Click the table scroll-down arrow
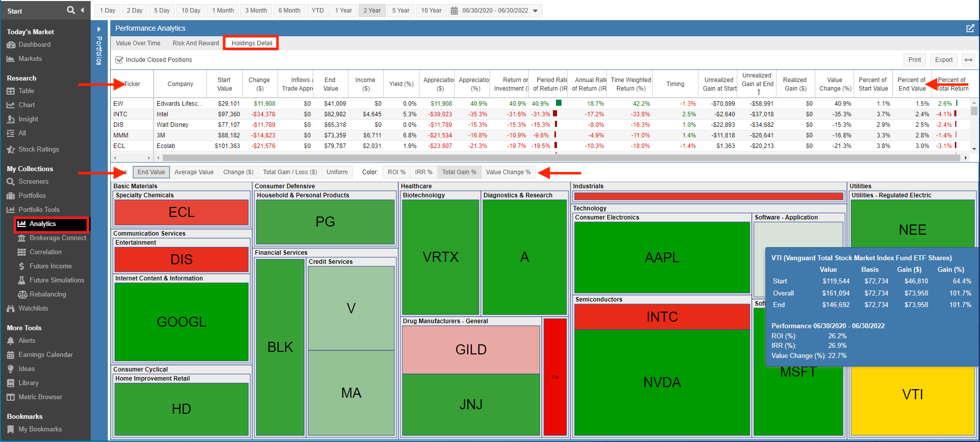 coord(974,149)
